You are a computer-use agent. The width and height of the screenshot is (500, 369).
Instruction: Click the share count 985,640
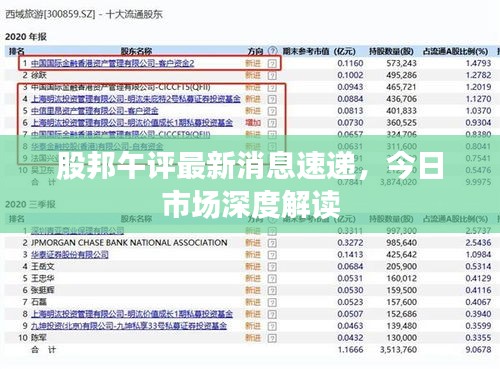coord(402,243)
